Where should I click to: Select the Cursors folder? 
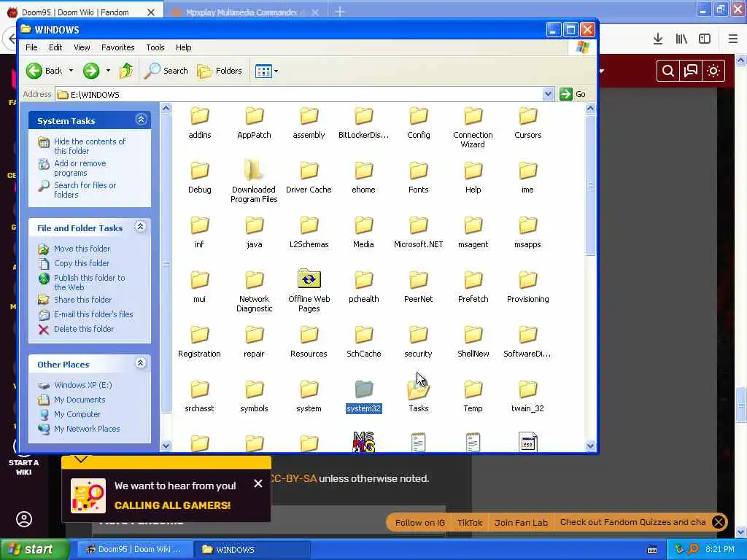(528, 123)
